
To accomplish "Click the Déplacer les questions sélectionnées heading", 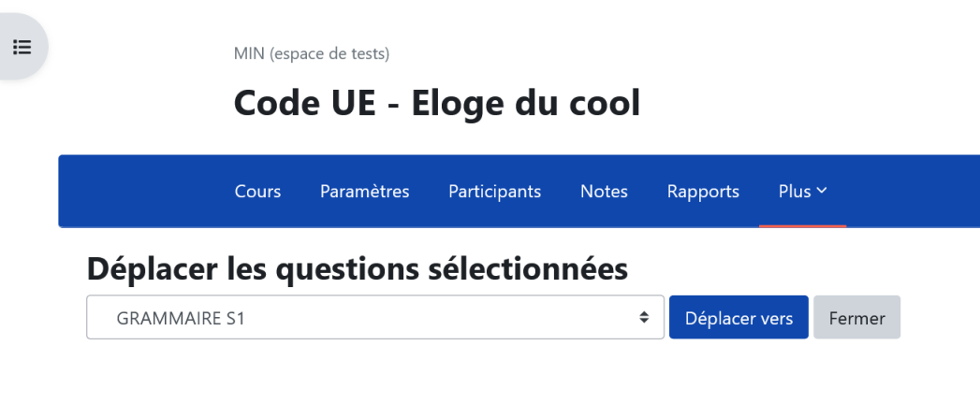I will 357,269.
